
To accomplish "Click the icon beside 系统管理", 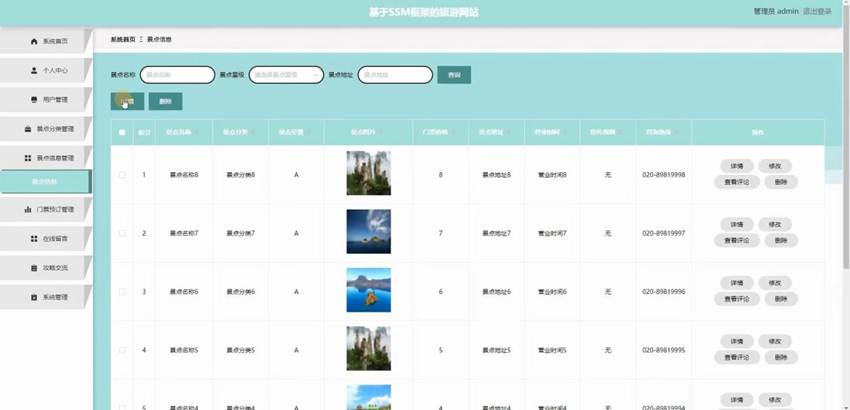I will [34, 297].
